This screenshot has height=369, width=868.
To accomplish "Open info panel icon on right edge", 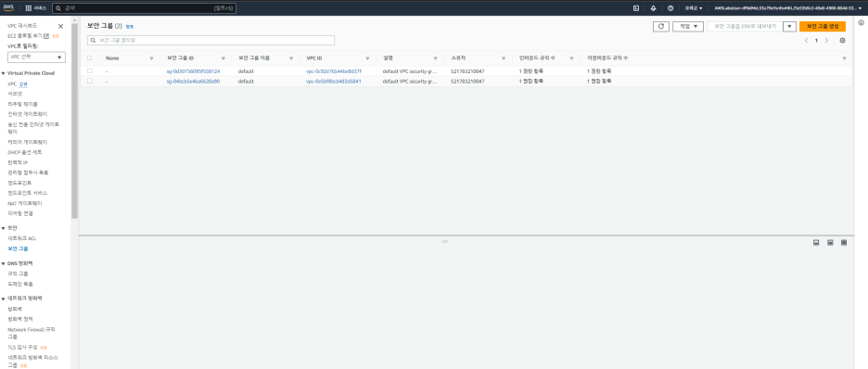I will tap(862, 22).
